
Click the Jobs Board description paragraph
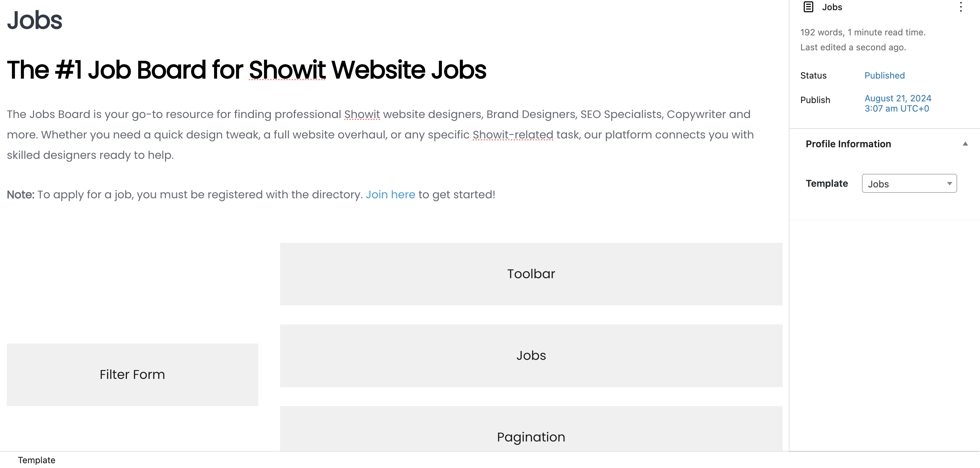point(380,134)
